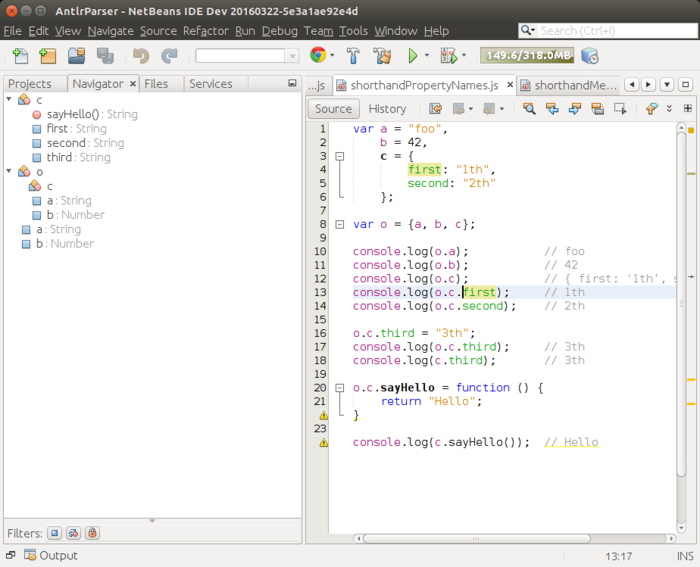Toggle the third Navigator filter button
Viewport: 700px width, 567px height.
click(93, 533)
